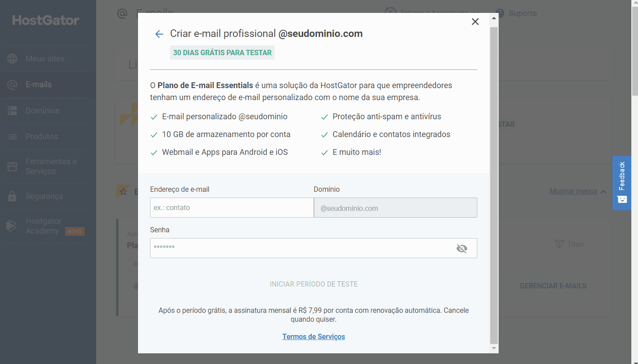Select the Segurança padlock icon
This screenshot has width=638, height=364.
pyautogui.click(x=12, y=196)
